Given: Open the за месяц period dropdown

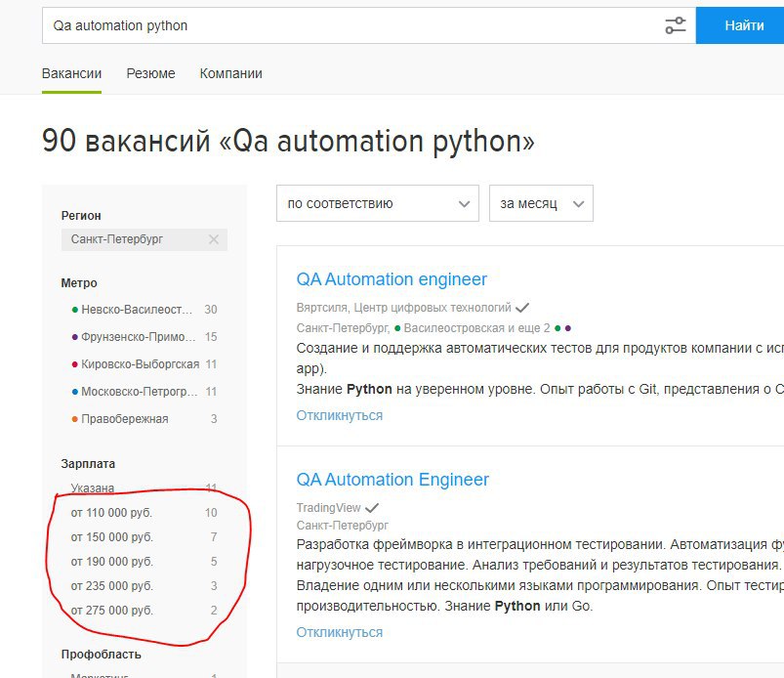Looking at the screenshot, I should pos(541,203).
